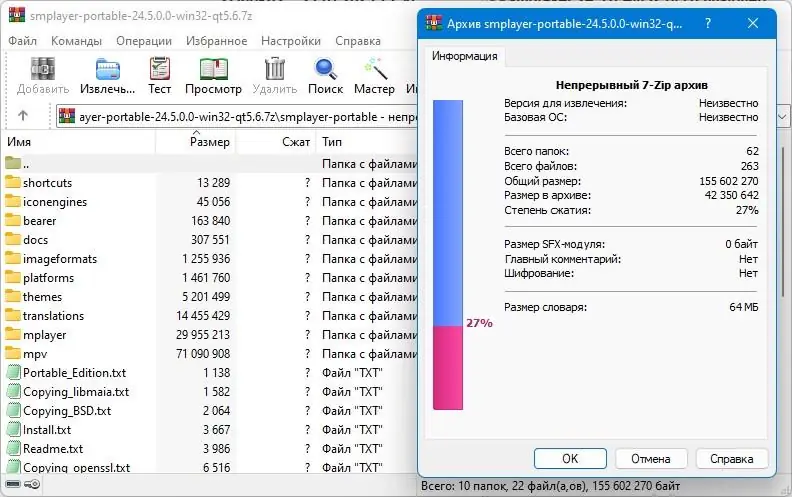Click the Всего файлов value 263

click(750, 166)
